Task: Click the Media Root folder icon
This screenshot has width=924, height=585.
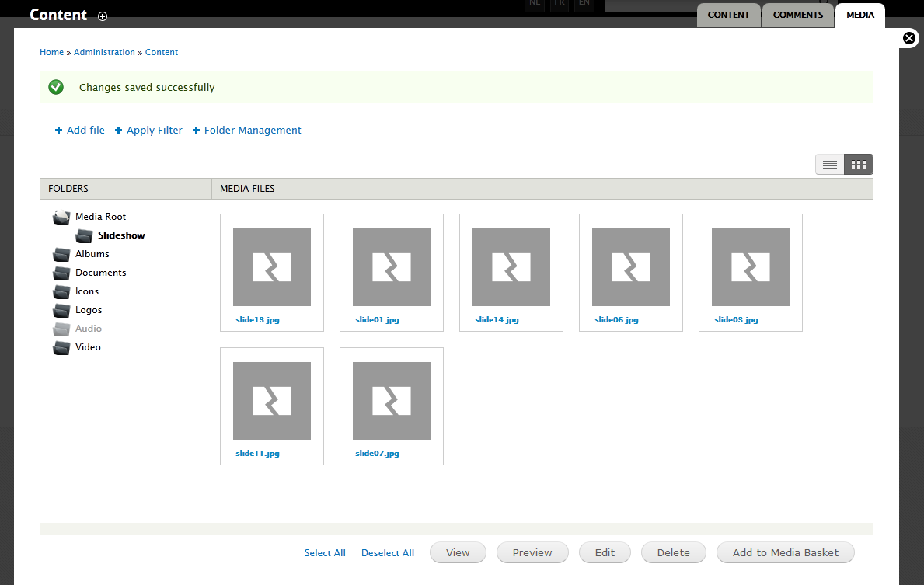Action: [61, 218]
